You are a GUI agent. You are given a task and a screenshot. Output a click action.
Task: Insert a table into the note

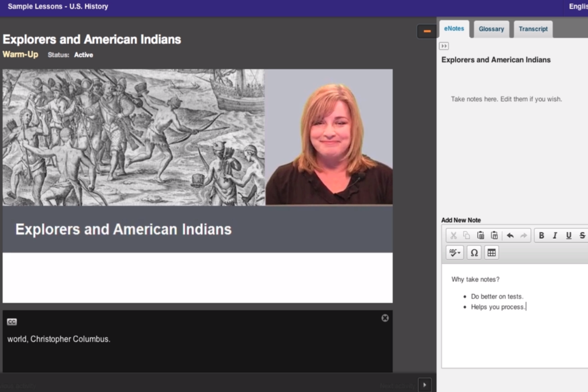click(492, 253)
